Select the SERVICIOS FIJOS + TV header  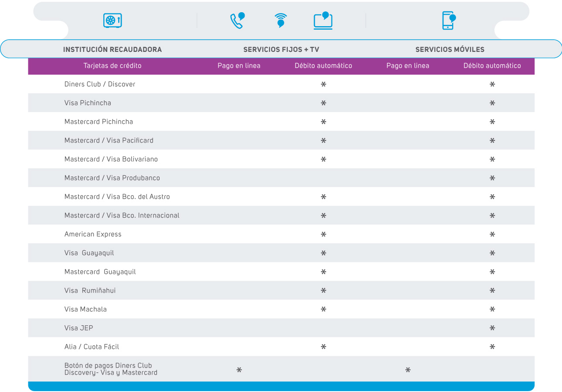coord(281,49)
